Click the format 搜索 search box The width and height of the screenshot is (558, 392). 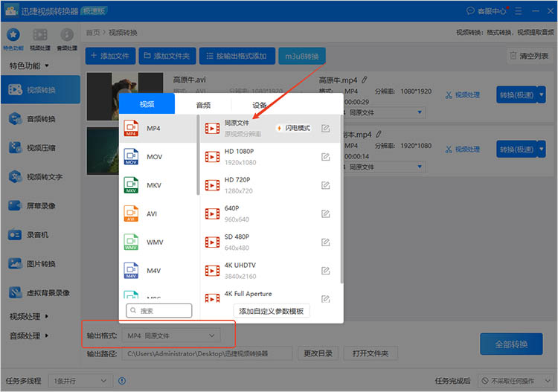158,310
